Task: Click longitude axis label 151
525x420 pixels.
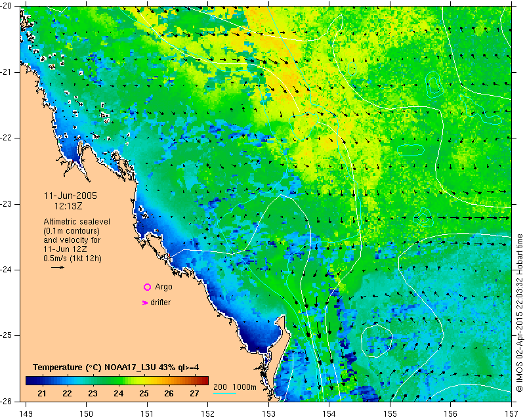Action: tap(147, 414)
